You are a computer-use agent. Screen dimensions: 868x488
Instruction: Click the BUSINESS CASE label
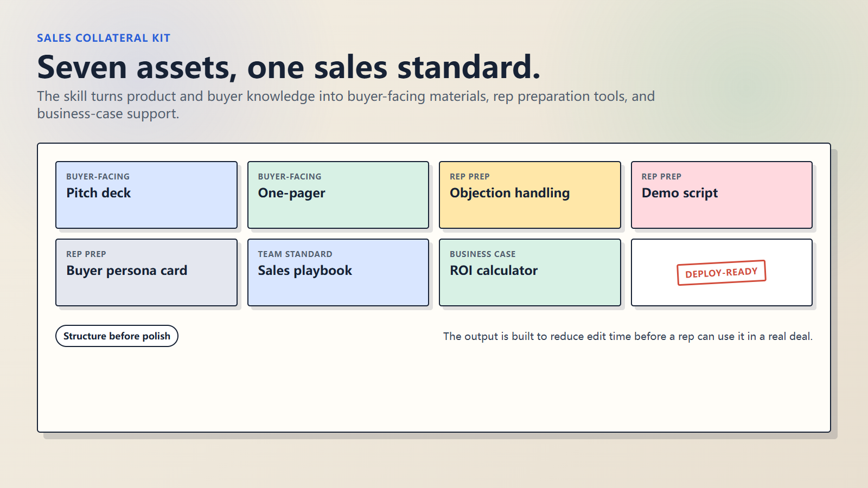coord(483,254)
